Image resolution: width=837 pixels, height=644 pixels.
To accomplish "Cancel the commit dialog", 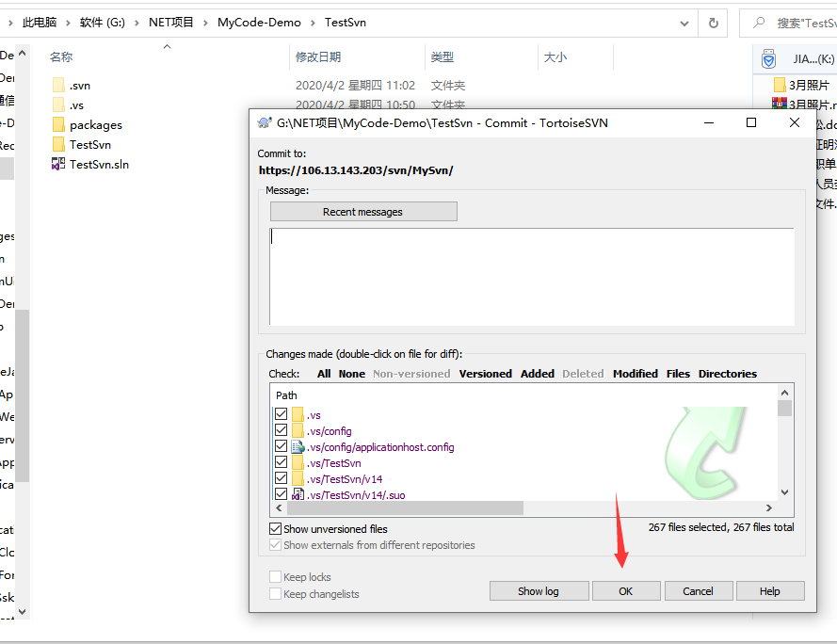I will (699, 591).
